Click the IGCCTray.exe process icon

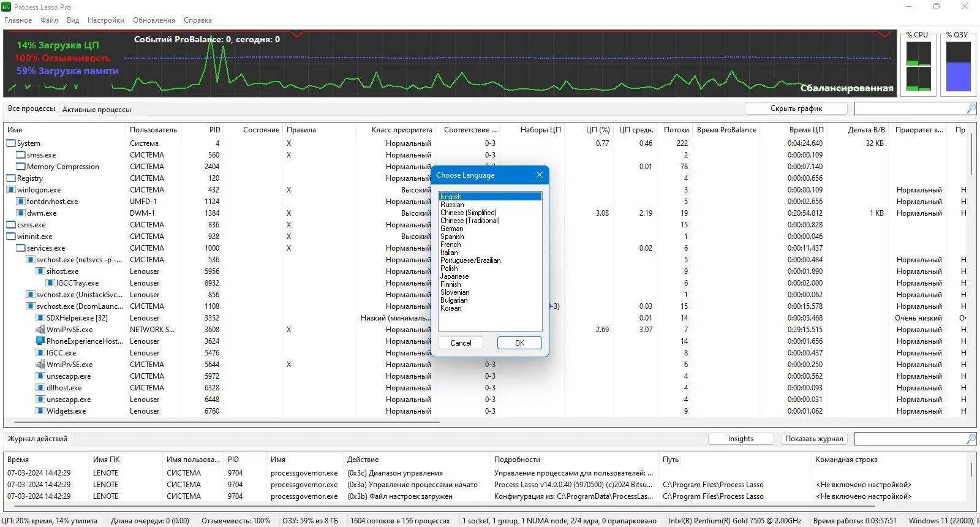50,283
